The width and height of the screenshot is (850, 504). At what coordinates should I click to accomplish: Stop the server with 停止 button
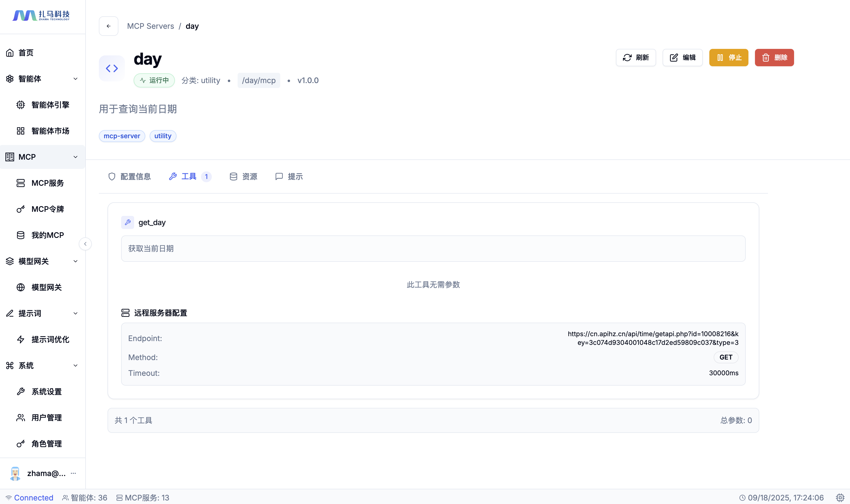pyautogui.click(x=728, y=57)
